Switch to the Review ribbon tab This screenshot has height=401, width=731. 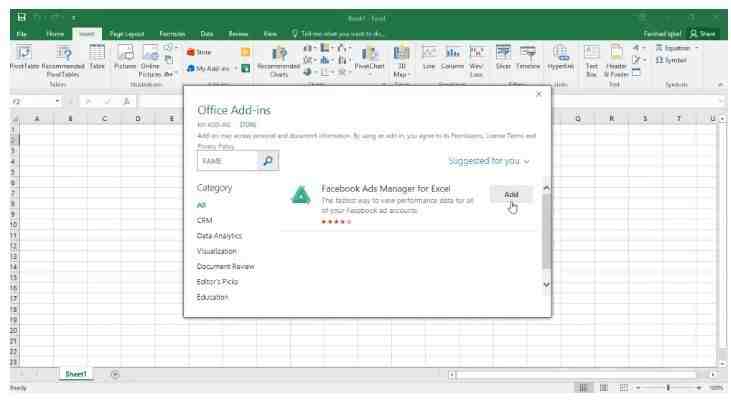tap(238, 34)
